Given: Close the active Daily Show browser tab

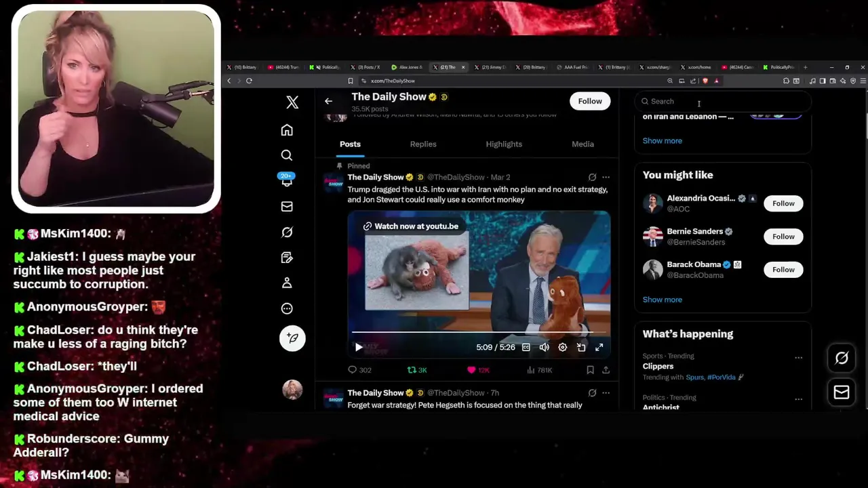Looking at the screenshot, I should [463, 67].
